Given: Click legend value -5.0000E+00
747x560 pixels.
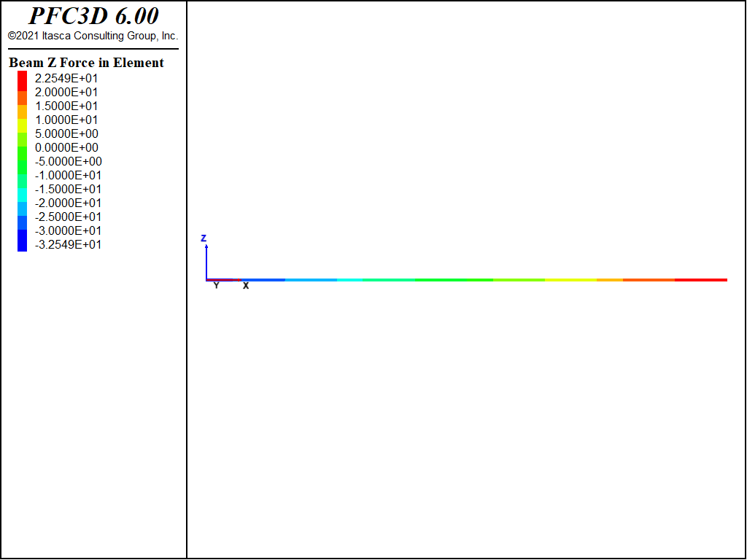Looking at the screenshot, I should tap(68, 161).
